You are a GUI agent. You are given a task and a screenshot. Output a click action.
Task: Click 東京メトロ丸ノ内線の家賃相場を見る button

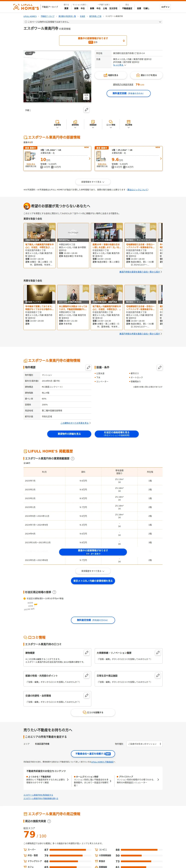tap(93, 581)
